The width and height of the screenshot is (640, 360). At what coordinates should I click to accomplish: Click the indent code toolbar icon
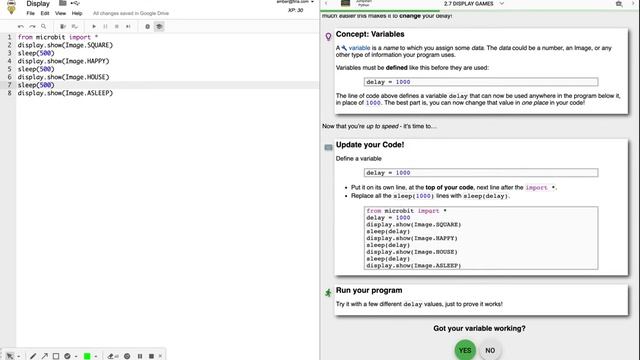[x=63, y=27]
